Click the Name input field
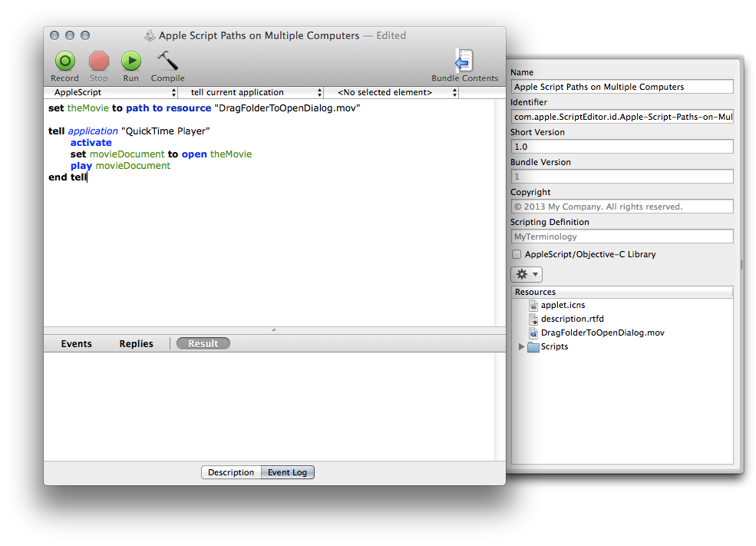The width and height of the screenshot is (756, 546). tap(622, 87)
